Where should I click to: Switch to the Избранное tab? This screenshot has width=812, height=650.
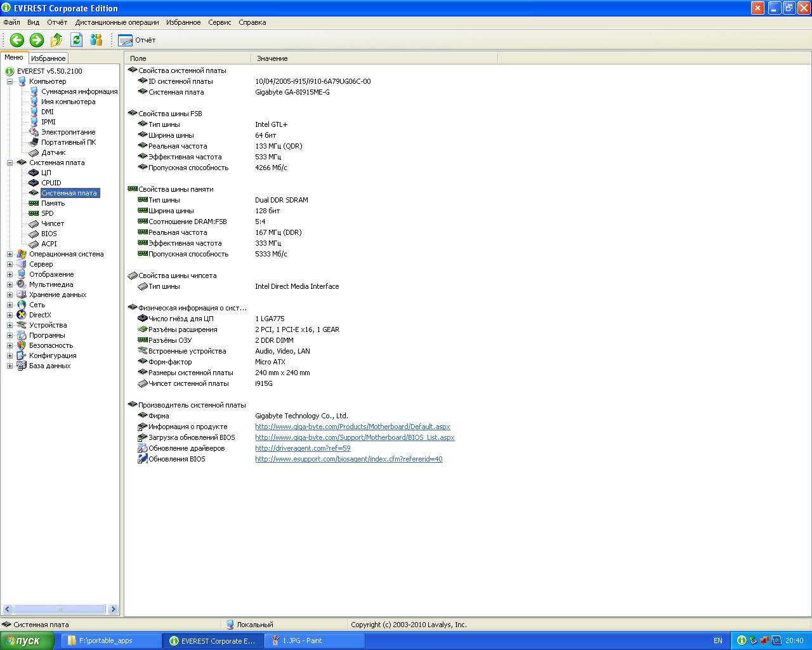click(48, 58)
